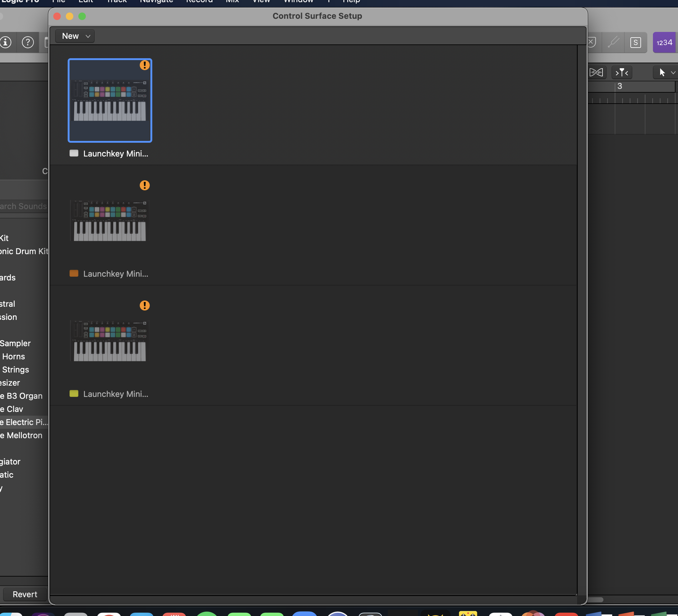The image size is (678, 616).
Task: Click the warning icon on first Launchkey Mini
Action: click(145, 65)
